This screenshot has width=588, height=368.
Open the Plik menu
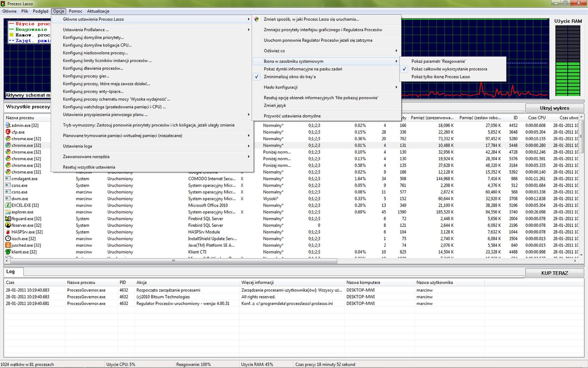click(24, 11)
